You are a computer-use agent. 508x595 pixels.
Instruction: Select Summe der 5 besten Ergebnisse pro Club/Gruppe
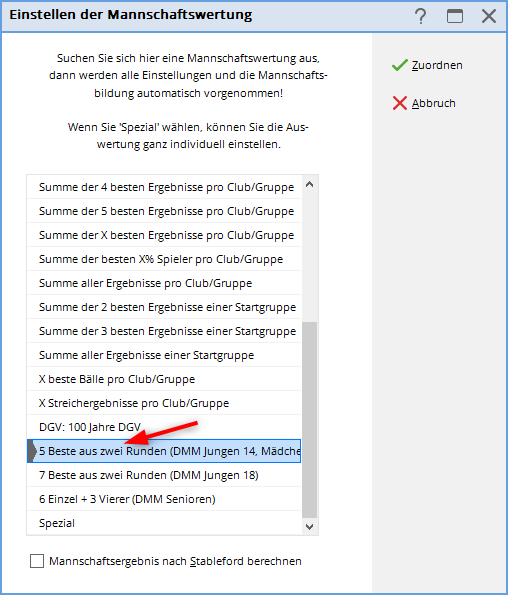pyautogui.click(x=164, y=211)
